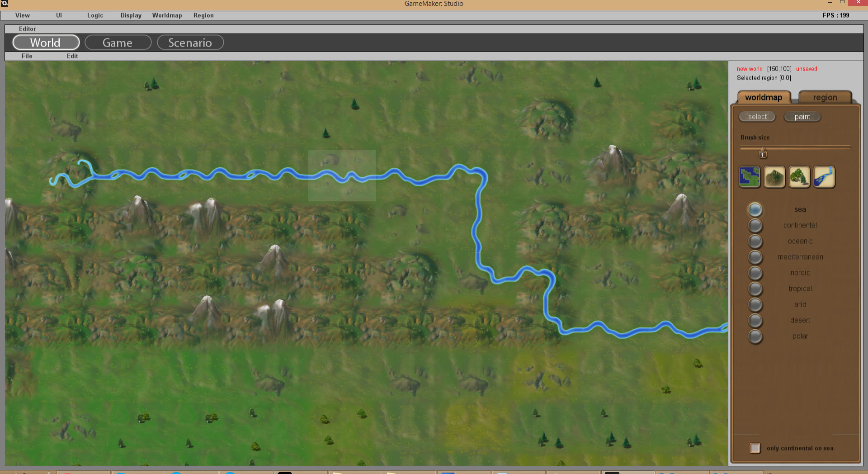Open the View menu
868x474 pixels.
click(23, 15)
